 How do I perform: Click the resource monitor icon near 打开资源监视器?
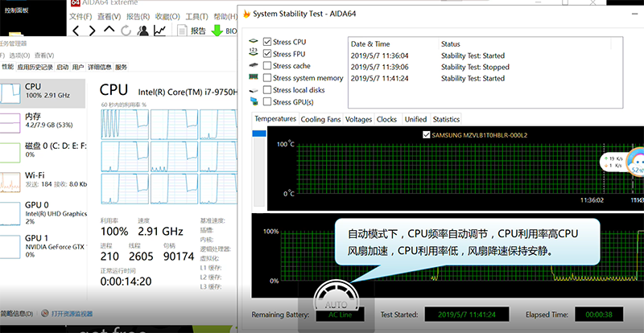pyautogui.click(x=45, y=314)
